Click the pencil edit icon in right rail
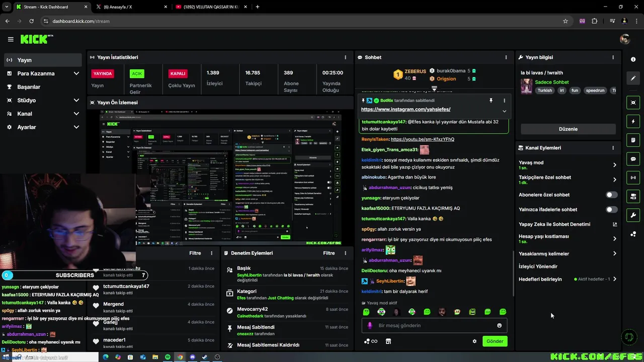Screen dimensions: 644x362 (633, 78)
